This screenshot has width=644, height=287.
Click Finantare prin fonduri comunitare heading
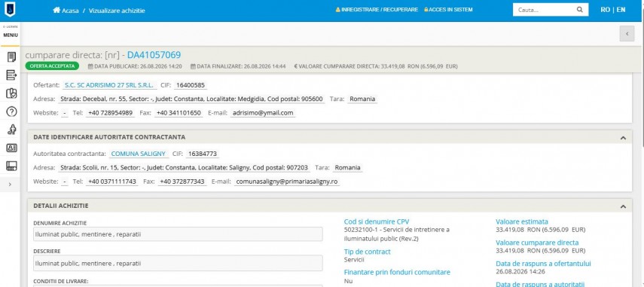pos(397,272)
